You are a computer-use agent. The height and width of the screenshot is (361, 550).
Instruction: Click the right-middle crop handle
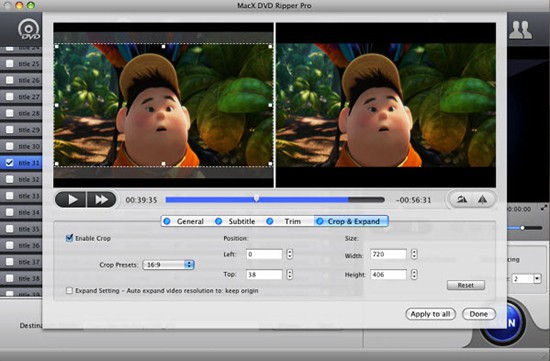point(270,105)
